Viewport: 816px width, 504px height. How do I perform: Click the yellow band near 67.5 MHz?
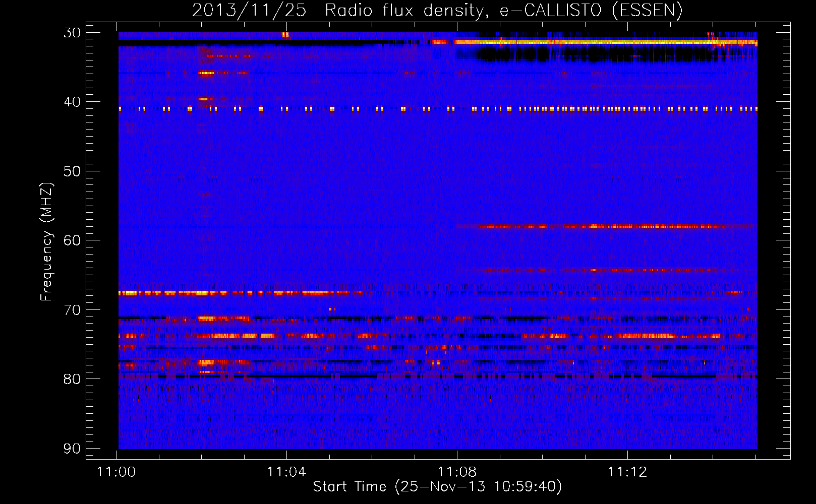[x=241, y=292]
